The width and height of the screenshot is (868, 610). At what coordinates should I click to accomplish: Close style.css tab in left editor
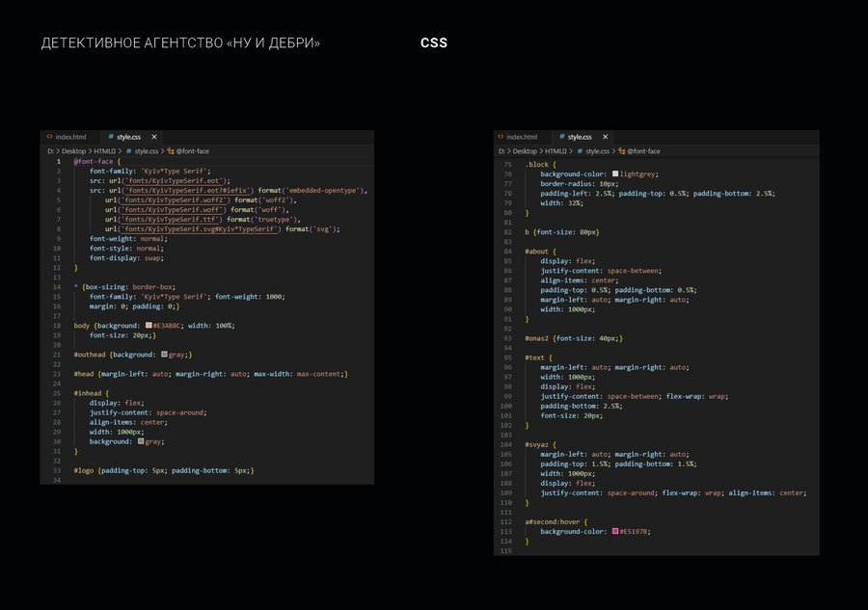coord(154,137)
